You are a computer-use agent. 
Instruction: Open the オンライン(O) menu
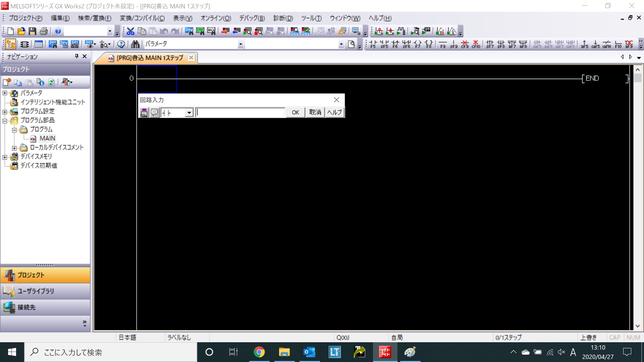point(216,18)
